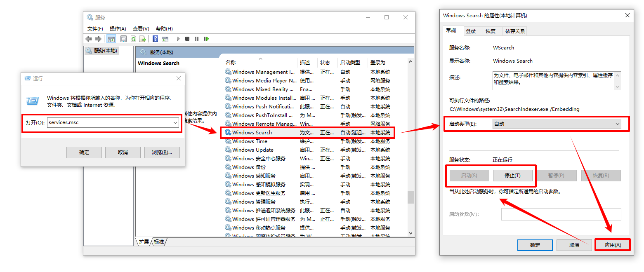The height and width of the screenshot is (272, 644).
Task: Click the Start Service play icon in toolbar
Action: click(x=178, y=39)
